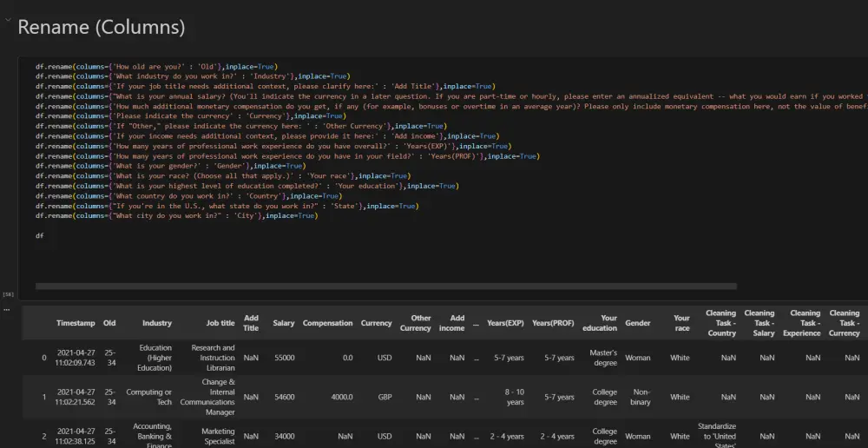This screenshot has height=448, width=868.
Task: Click the Currency column header
Action: pos(377,323)
